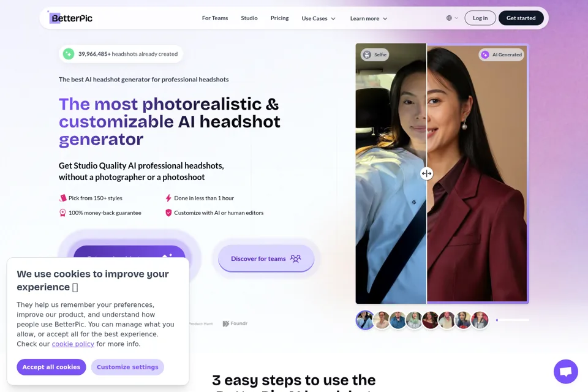Click the '100% money-back guarantee' text
Viewport: 588px width, 392px height.
click(105, 213)
